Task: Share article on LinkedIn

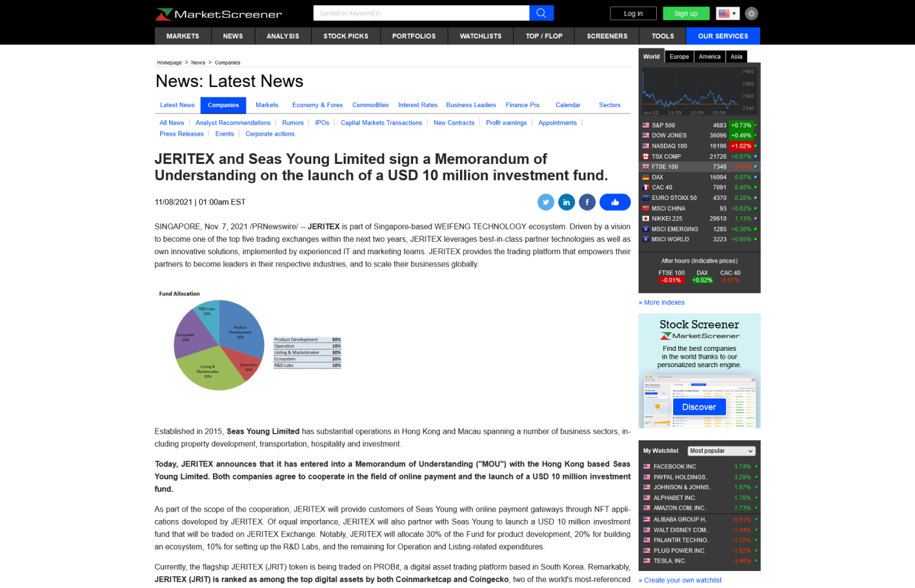Action: pos(567,203)
